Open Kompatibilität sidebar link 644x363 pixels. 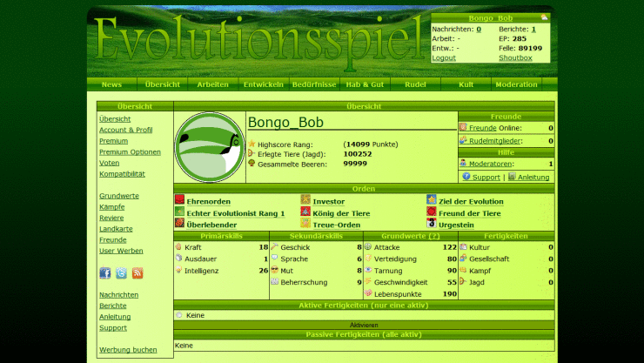(122, 174)
